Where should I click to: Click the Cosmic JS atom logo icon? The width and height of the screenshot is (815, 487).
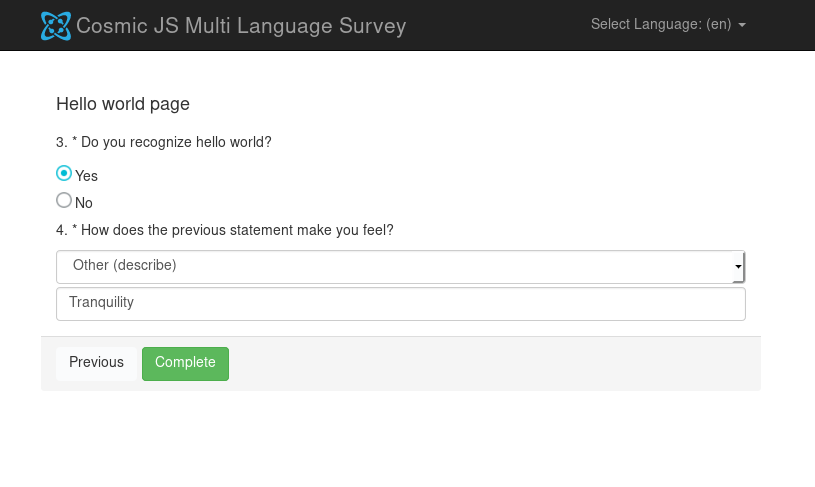point(56,26)
